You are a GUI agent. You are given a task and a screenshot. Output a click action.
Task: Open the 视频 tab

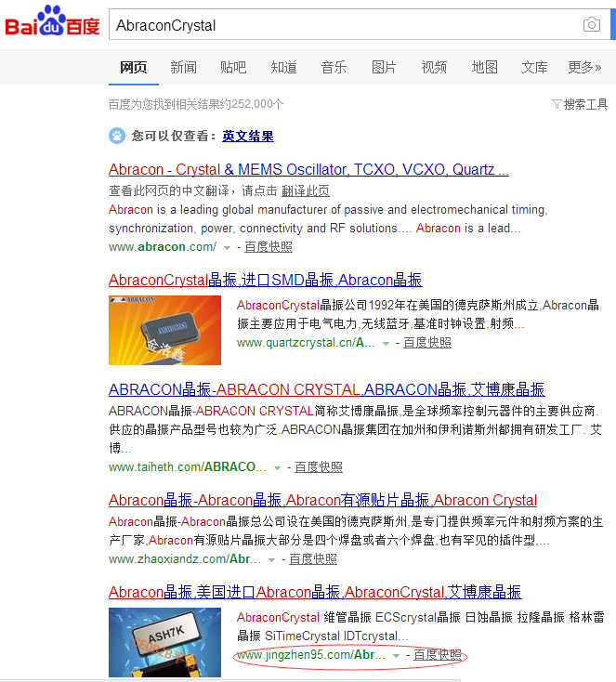click(x=434, y=68)
